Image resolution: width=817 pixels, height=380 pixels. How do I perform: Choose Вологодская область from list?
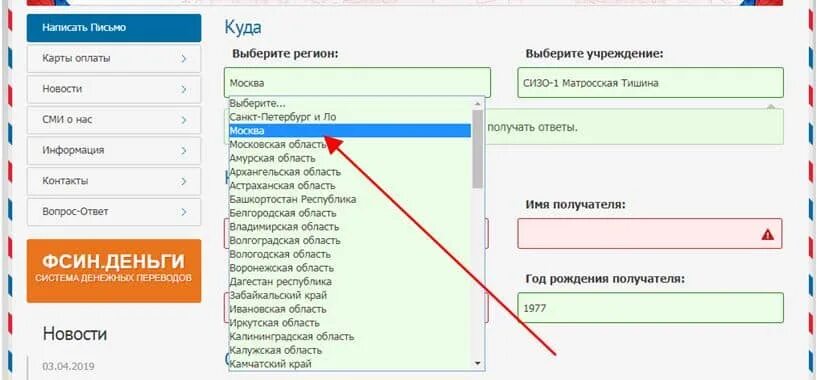pyautogui.click(x=350, y=254)
